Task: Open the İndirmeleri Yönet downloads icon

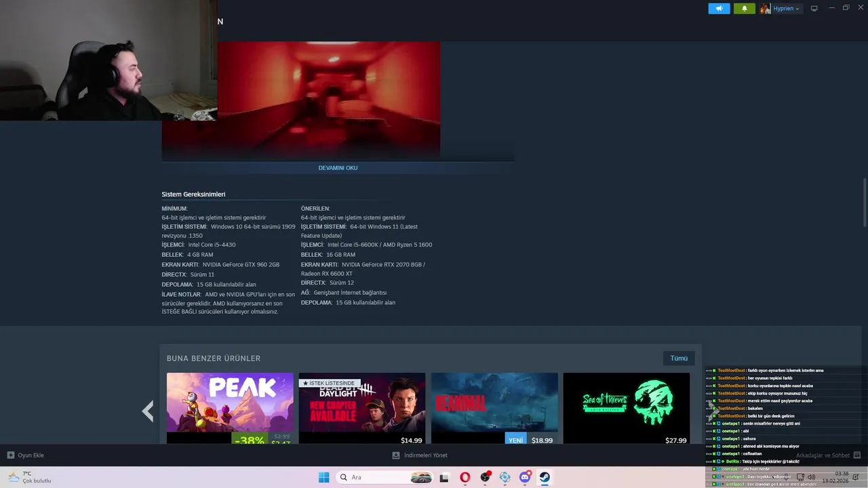Action: 396,455
